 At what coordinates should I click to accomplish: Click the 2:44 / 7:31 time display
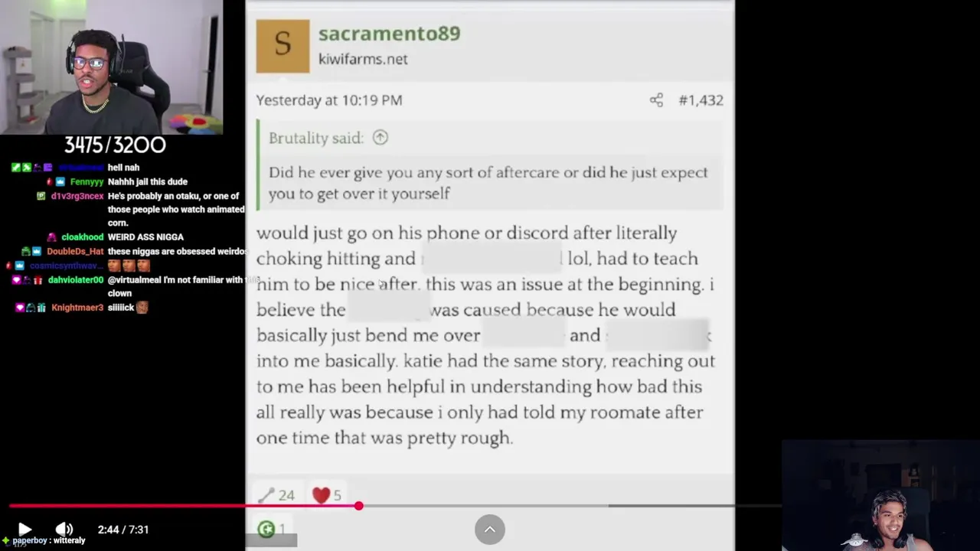(123, 530)
